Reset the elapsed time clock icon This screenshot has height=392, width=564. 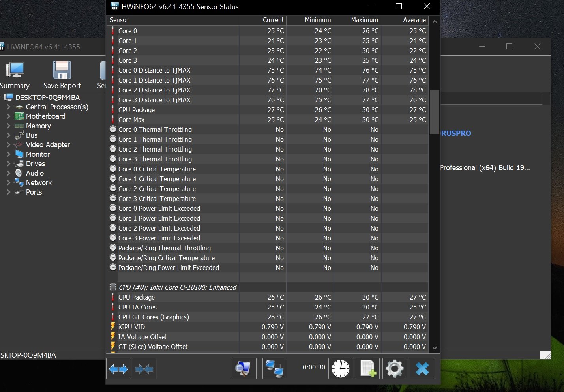coord(341,369)
